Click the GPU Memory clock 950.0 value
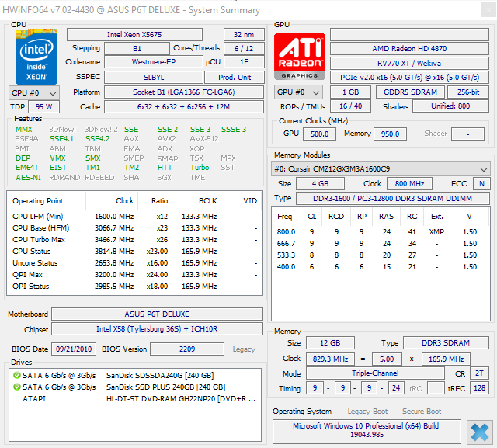497x448 pixels. tap(390, 134)
